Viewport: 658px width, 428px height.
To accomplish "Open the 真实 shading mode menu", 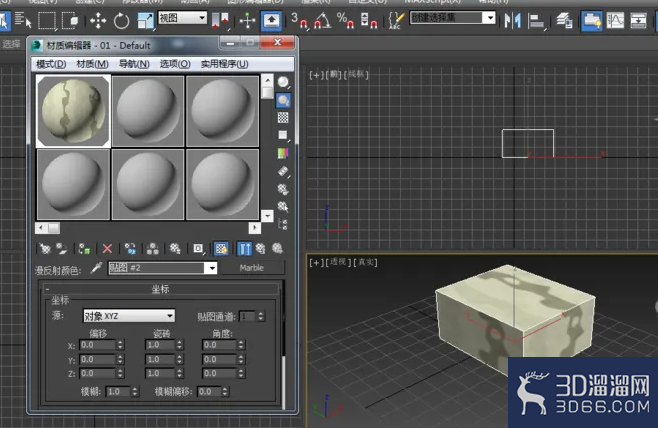I will [x=365, y=262].
